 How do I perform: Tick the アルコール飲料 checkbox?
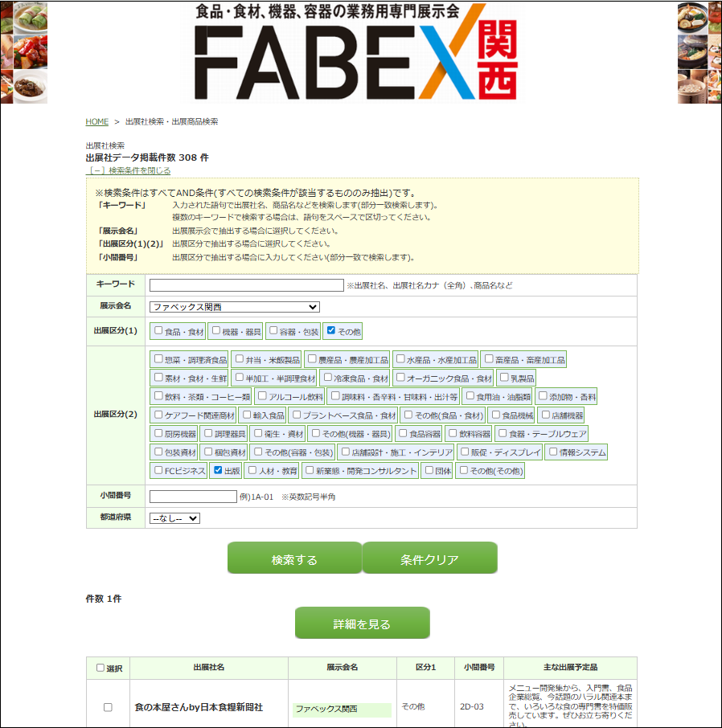pos(263,396)
